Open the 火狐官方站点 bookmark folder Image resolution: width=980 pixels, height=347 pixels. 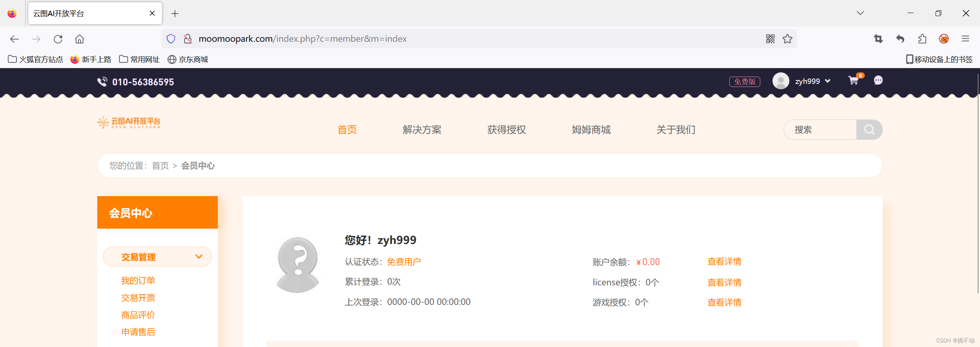coord(36,59)
